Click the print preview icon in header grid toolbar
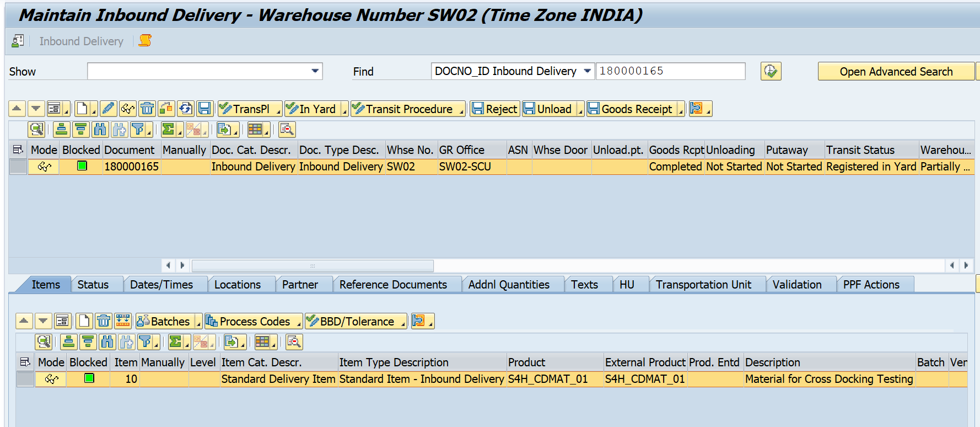 tap(287, 130)
